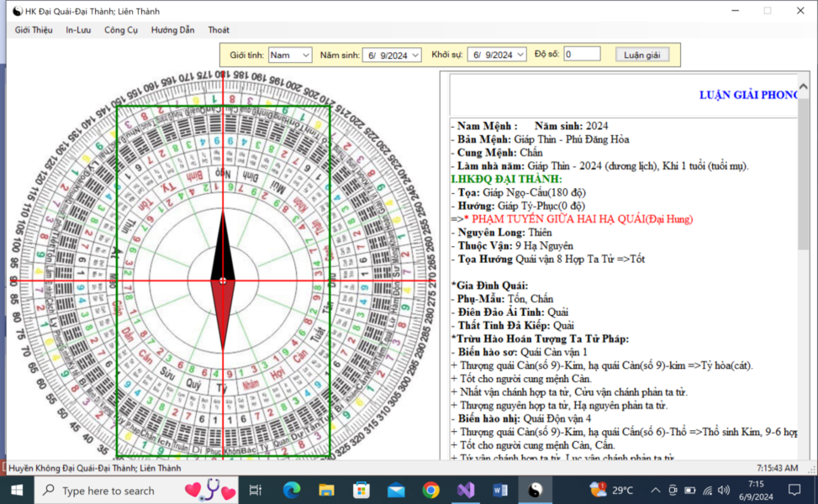Open the Công Cụ menu
818x504 pixels.
[x=121, y=29]
